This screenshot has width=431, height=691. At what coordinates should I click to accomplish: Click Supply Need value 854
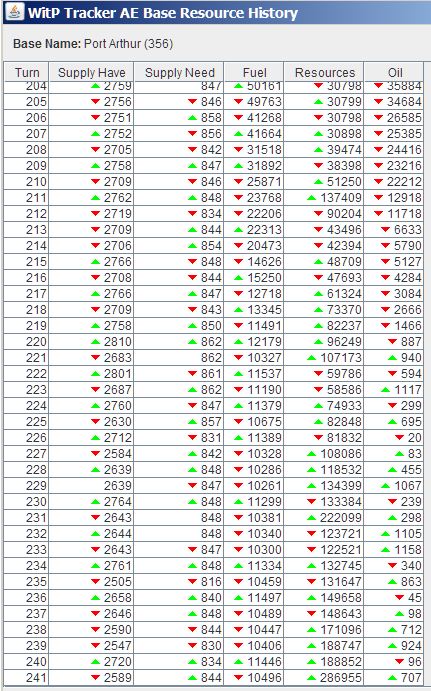211,245
